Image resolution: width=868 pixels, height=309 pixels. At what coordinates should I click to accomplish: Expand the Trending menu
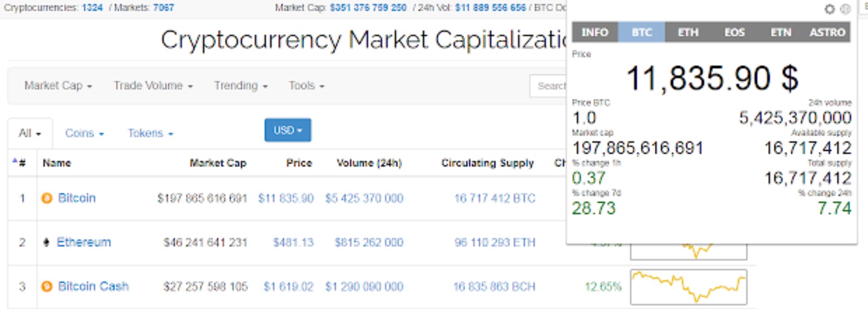point(240,86)
